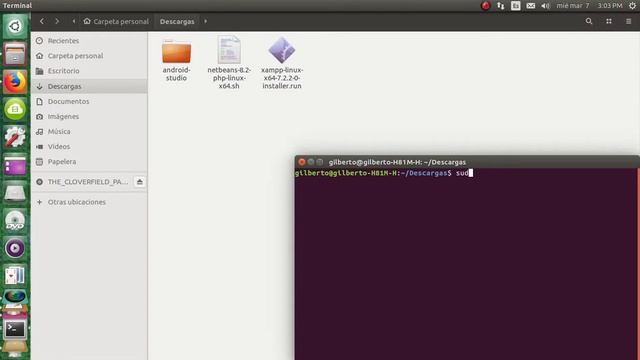Open system session gear menu
640x360 pixels.
pos(632,6)
